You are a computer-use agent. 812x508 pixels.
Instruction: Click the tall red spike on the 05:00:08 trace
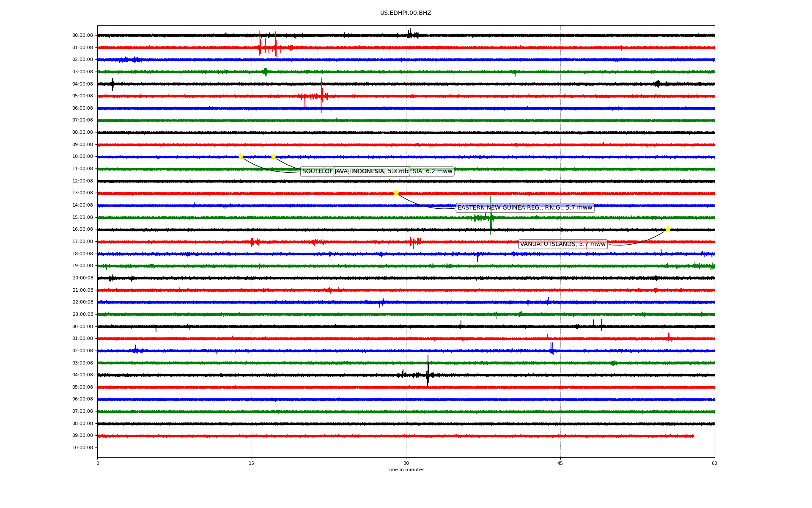coord(321,95)
